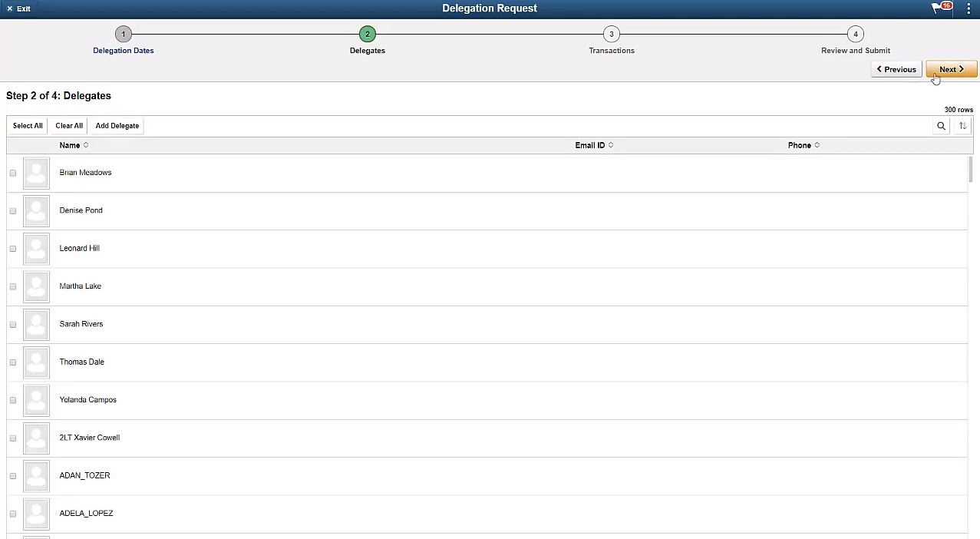The width and height of the screenshot is (980, 539).
Task: Click Martha Lake profile photo placeholder
Action: pos(36,286)
